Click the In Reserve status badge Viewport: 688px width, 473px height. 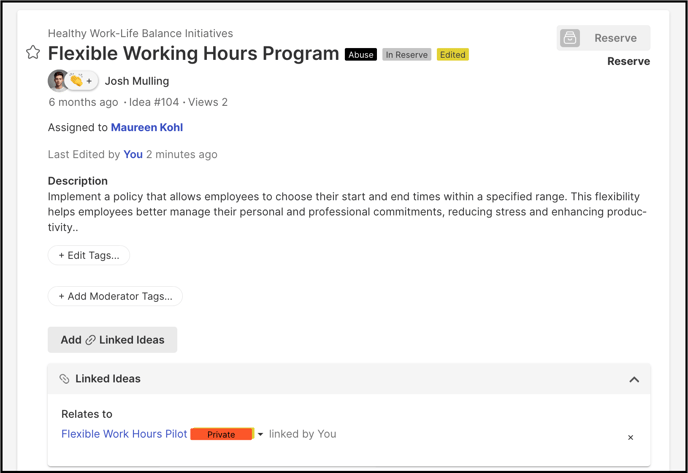point(407,54)
